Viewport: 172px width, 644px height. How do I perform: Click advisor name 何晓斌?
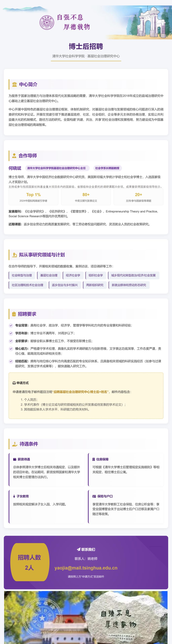click(x=15, y=168)
